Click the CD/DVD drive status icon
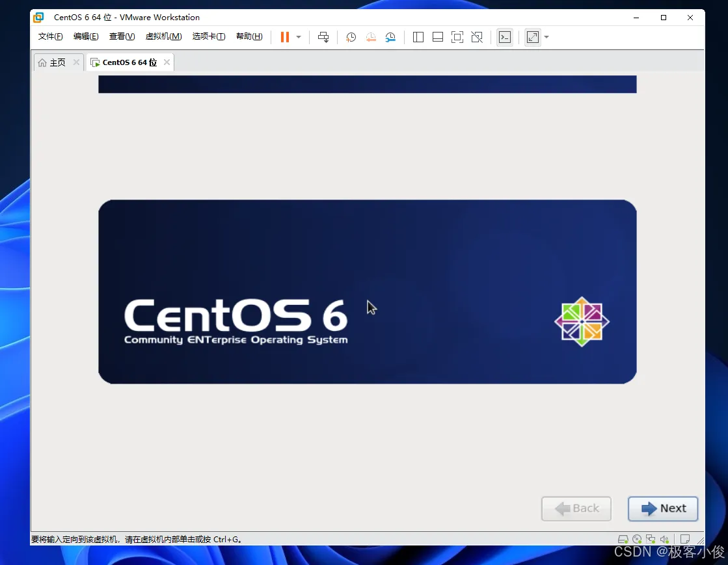The width and height of the screenshot is (728, 565). tap(637, 539)
